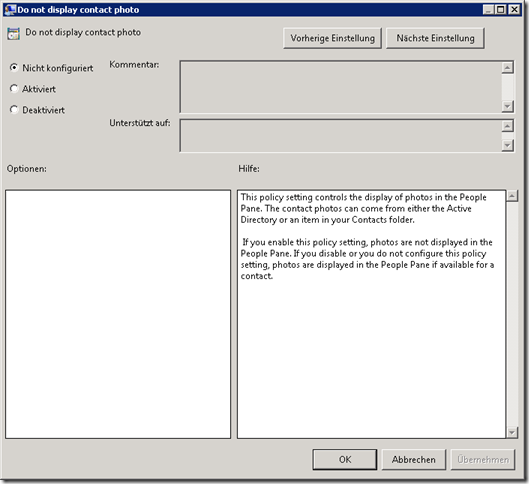Image resolution: width=529 pixels, height=484 pixels.
Task: Go to Nächste Einstellung
Action: pyautogui.click(x=435, y=38)
